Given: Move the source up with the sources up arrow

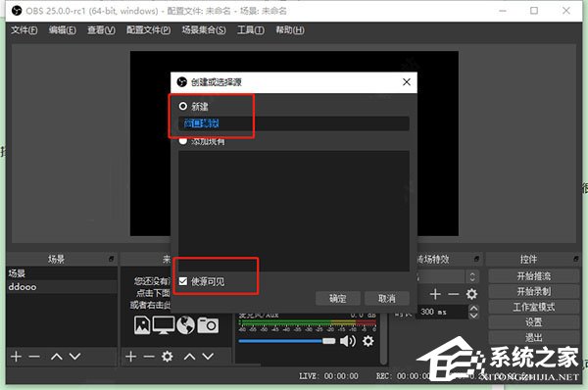Looking at the screenshot, I should pos(190,357).
